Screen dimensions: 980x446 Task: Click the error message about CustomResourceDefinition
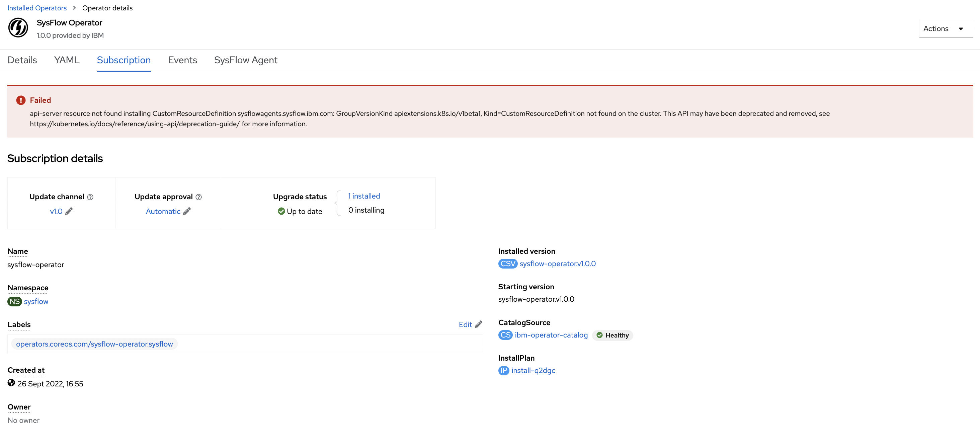pyautogui.click(x=430, y=119)
